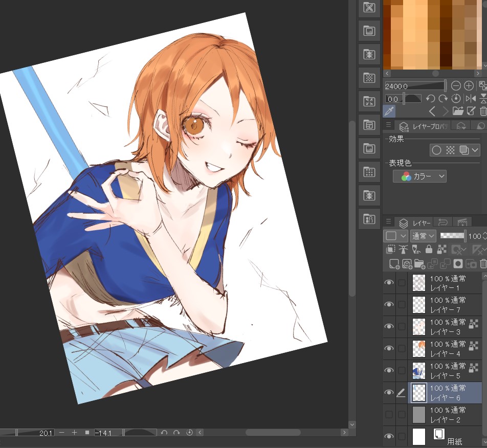The height and width of the screenshot is (448, 487).
Task: Hide レイヤー 6 using eye icon
Action: coord(389,392)
